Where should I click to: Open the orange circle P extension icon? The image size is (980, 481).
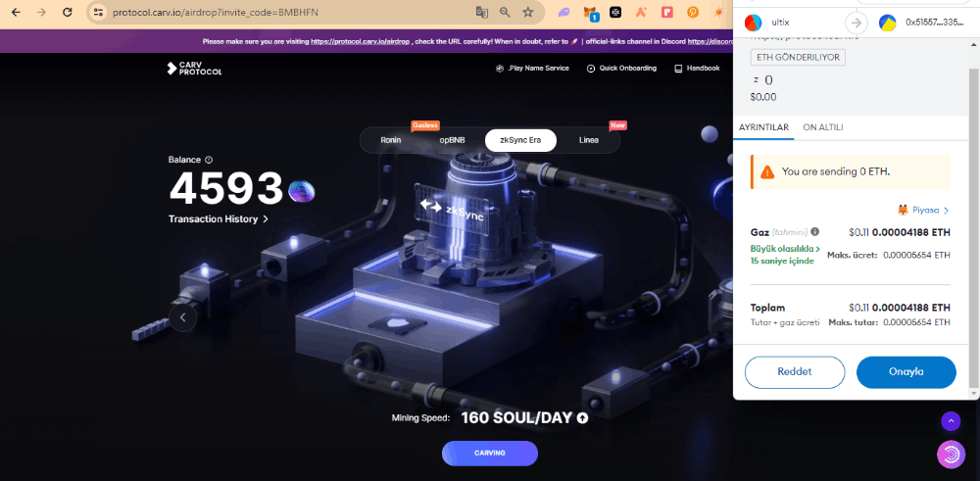[x=693, y=12]
